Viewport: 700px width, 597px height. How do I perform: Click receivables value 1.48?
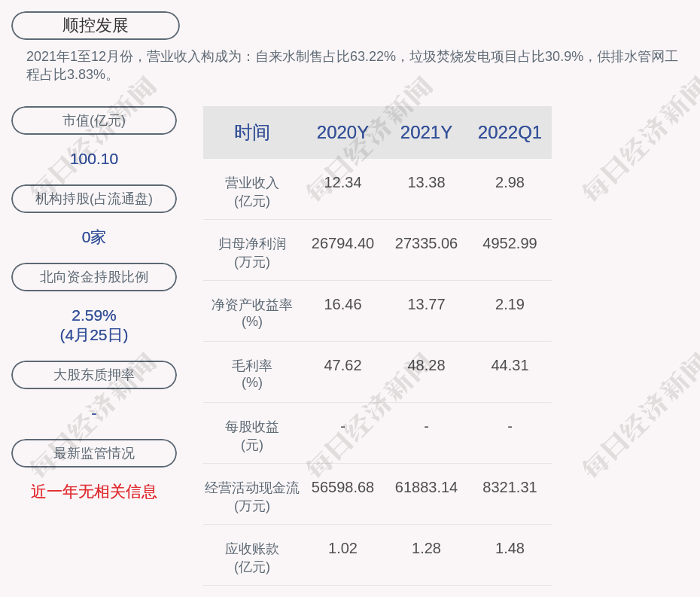(510, 548)
